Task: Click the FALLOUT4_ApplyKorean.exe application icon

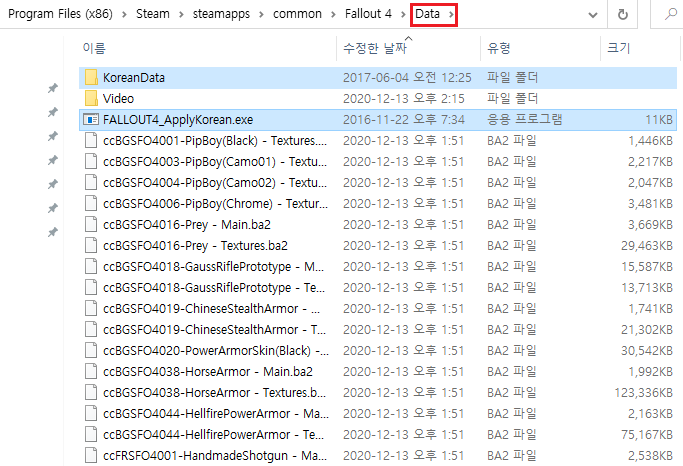Action: tap(91, 119)
